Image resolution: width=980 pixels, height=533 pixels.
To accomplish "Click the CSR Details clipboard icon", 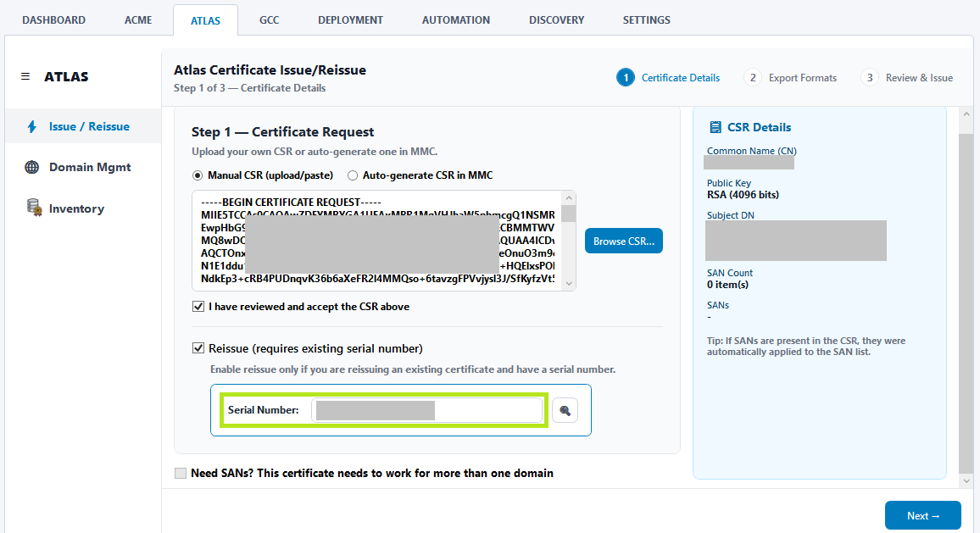I will pyautogui.click(x=715, y=127).
